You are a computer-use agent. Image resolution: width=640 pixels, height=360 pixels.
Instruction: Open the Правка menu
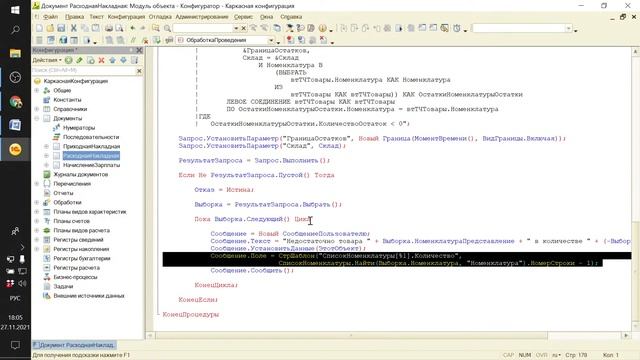pyautogui.click(x=74, y=17)
